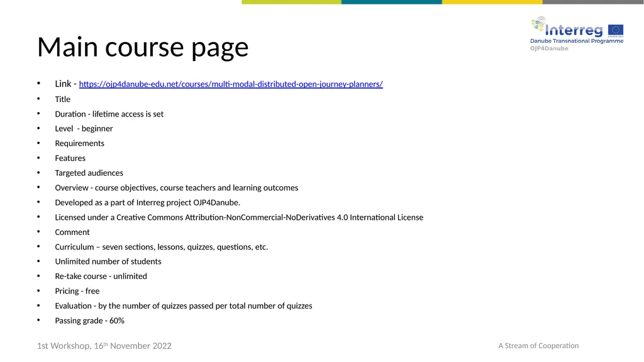Click 'Duration - lifetime access is set'
Viewport: 644px width, 362px height.
pos(109,114)
